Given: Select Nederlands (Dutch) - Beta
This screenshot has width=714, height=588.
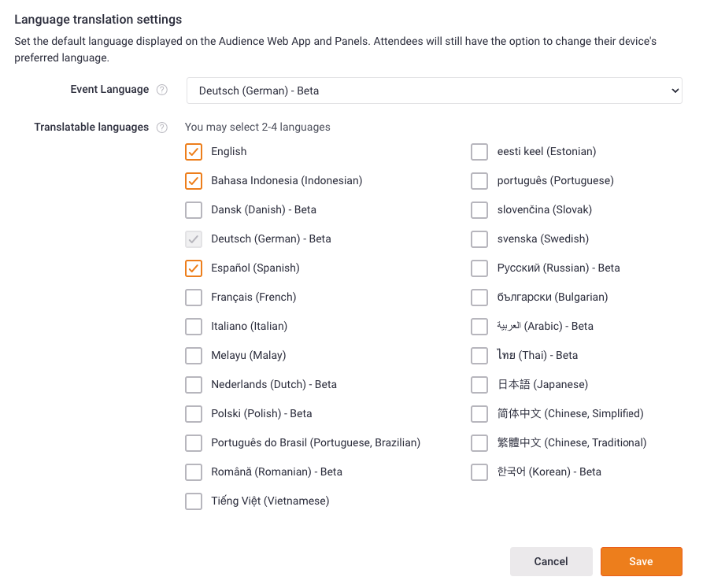Looking at the screenshot, I should (x=194, y=384).
